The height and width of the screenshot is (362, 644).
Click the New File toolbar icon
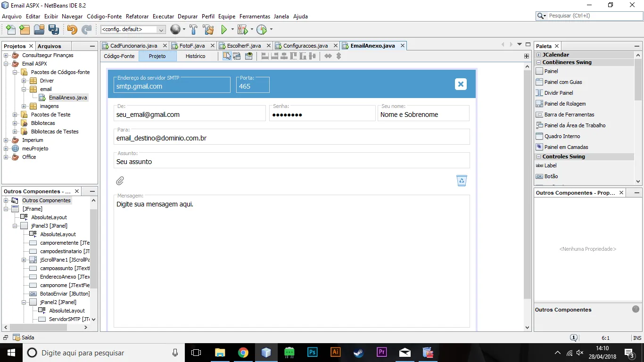(10, 30)
